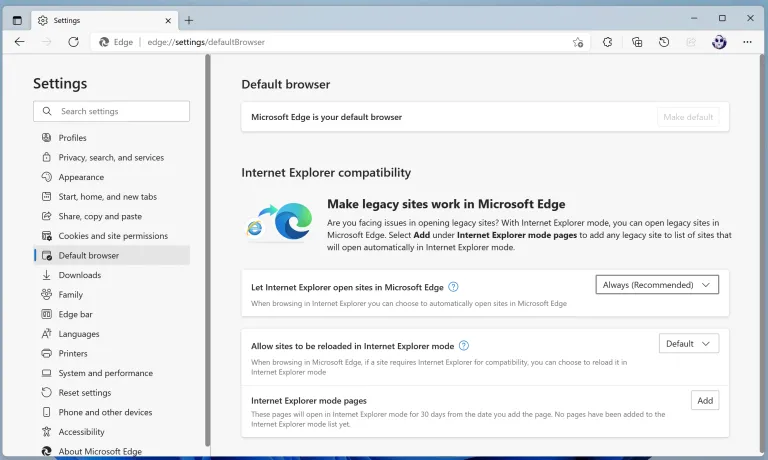Close the Settings tab
Screen dimensions: 768x460
168,21
